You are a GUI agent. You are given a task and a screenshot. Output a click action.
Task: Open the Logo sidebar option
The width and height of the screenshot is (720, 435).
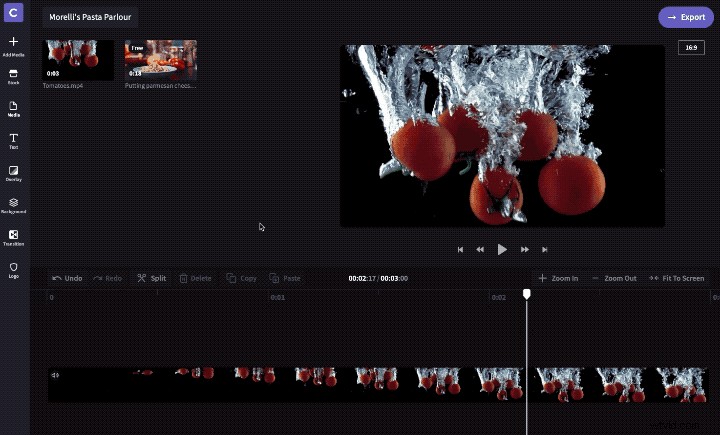[x=13, y=270]
